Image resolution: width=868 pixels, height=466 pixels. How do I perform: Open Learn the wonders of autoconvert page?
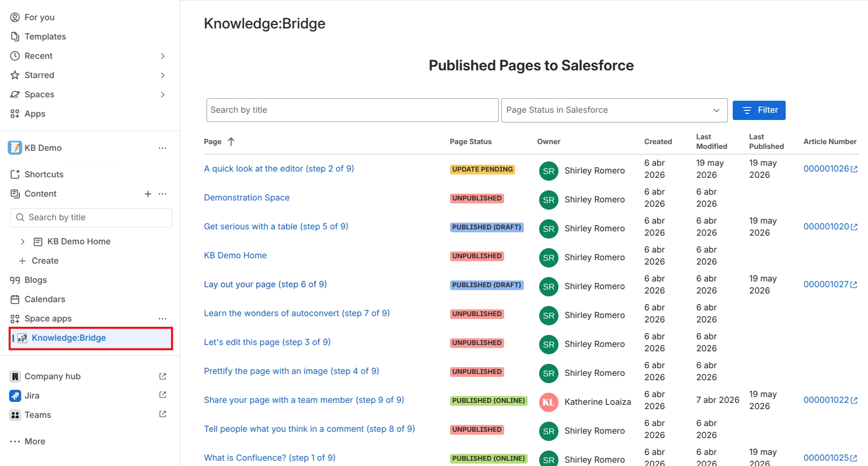[x=297, y=313]
